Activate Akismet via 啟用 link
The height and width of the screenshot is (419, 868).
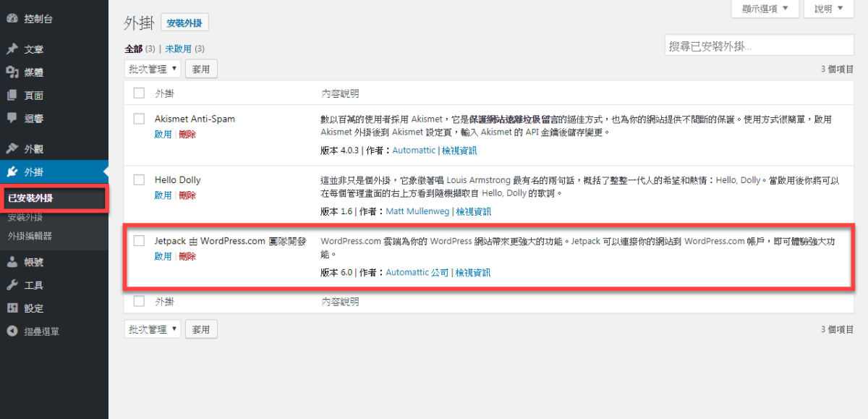163,135
